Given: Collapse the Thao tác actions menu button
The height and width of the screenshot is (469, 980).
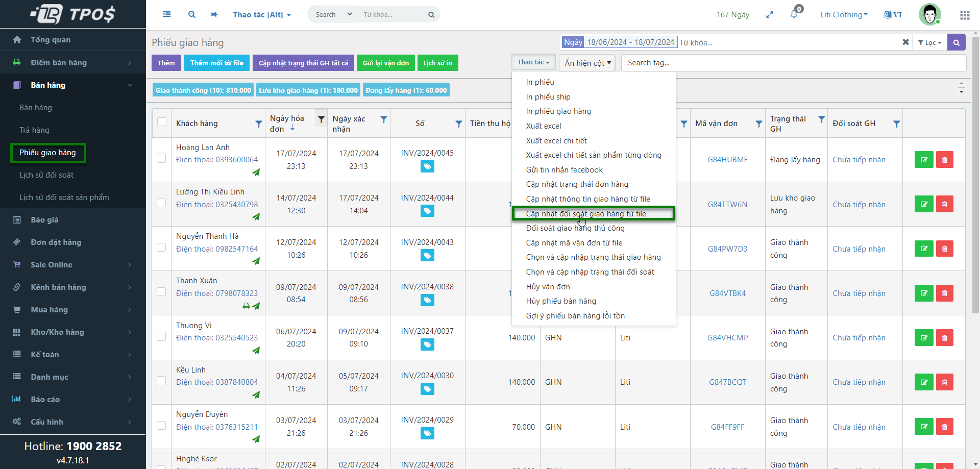Looking at the screenshot, I should click(x=533, y=62).
